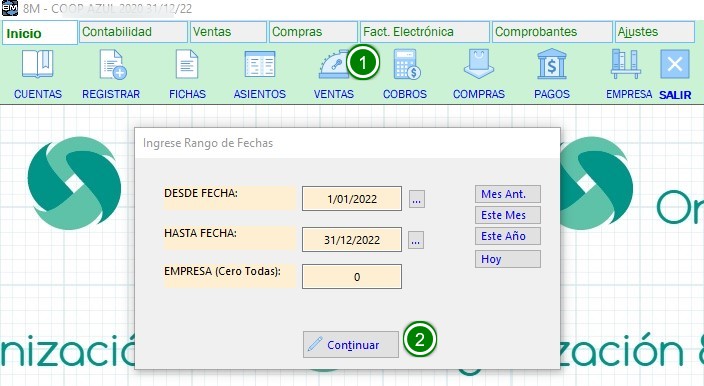The image size is (704, 386).
Task: Switch to the Compras tab
Action: tap(313, 32)
